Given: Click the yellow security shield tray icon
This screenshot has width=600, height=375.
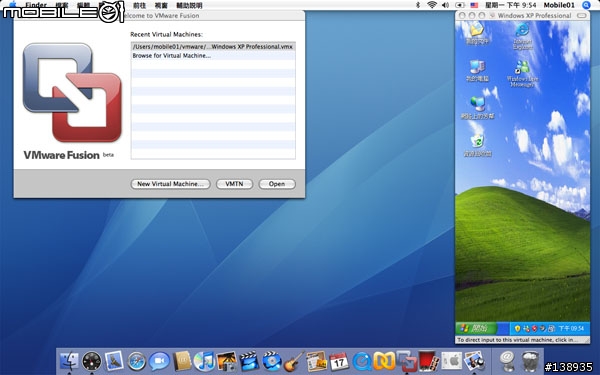Looking at the screenshot, I should [x=517, y=328].
